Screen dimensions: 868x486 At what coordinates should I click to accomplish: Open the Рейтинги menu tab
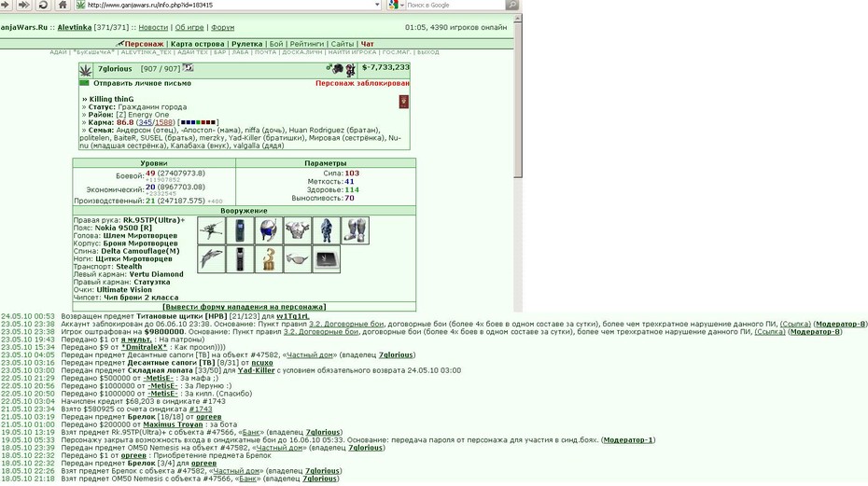tap(307, 44)
